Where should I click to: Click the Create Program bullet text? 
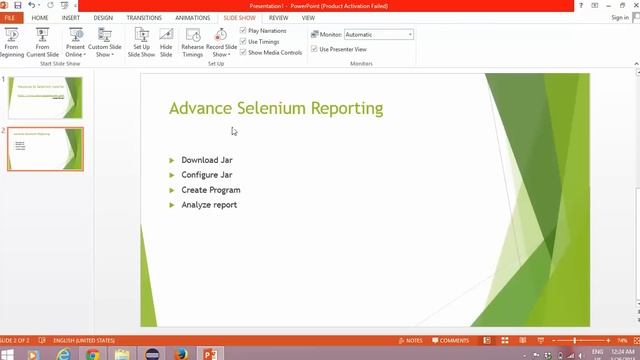click(211, 190)
